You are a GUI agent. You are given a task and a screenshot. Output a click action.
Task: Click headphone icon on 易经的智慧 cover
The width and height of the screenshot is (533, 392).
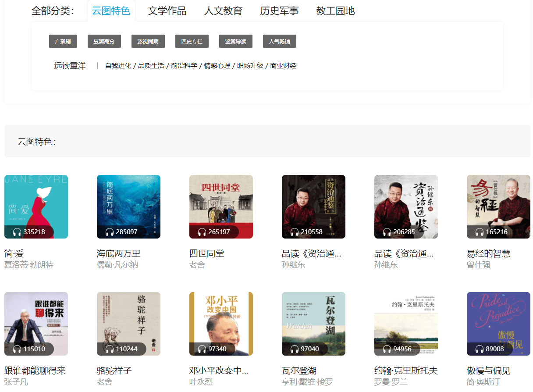(x=480, y=232)
